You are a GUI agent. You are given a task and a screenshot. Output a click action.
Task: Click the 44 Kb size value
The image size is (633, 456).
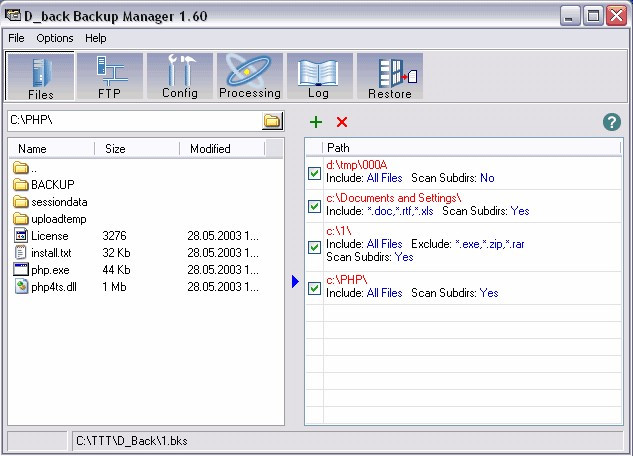pyautogui.click(x=116, y=270)
